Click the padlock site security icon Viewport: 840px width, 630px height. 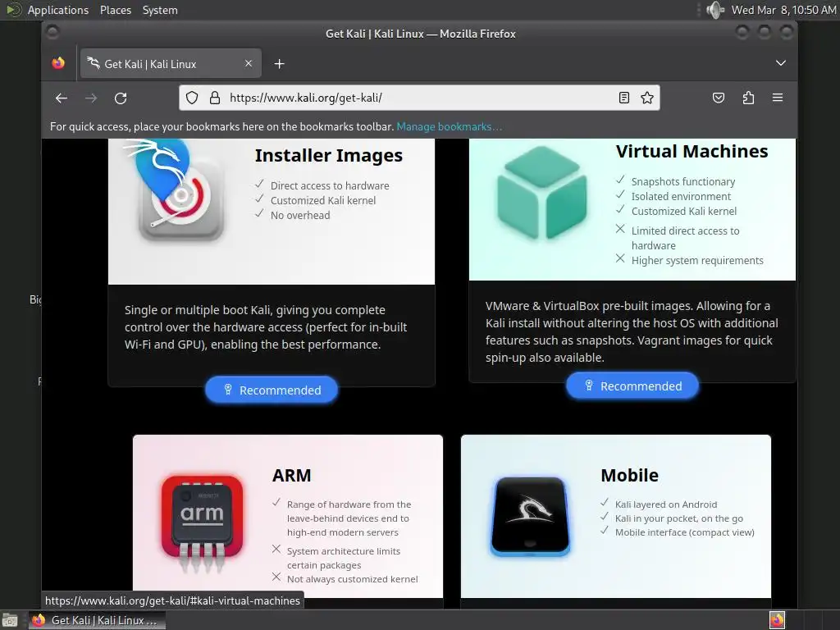point(215,98)
